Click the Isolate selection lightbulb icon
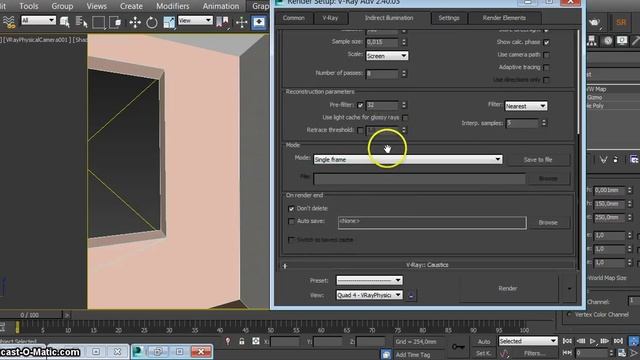Image resolution: width=640 pixels, height=360 pixels. point(228,341)
